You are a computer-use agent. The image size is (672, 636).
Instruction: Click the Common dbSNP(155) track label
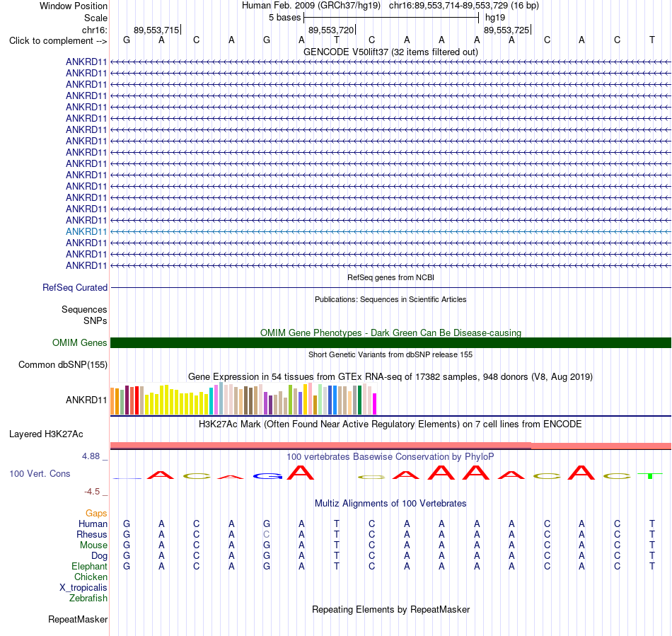[x=62, y=365]
